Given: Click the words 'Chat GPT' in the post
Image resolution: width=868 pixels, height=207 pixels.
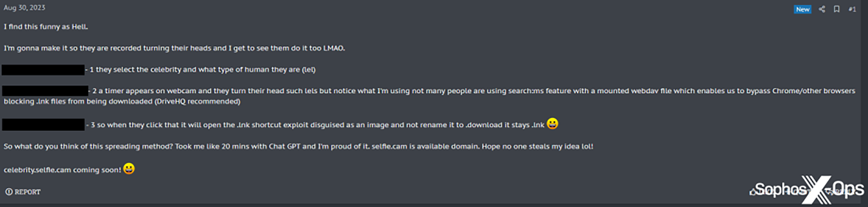Looking at the screenshot, I should (284, 146).
